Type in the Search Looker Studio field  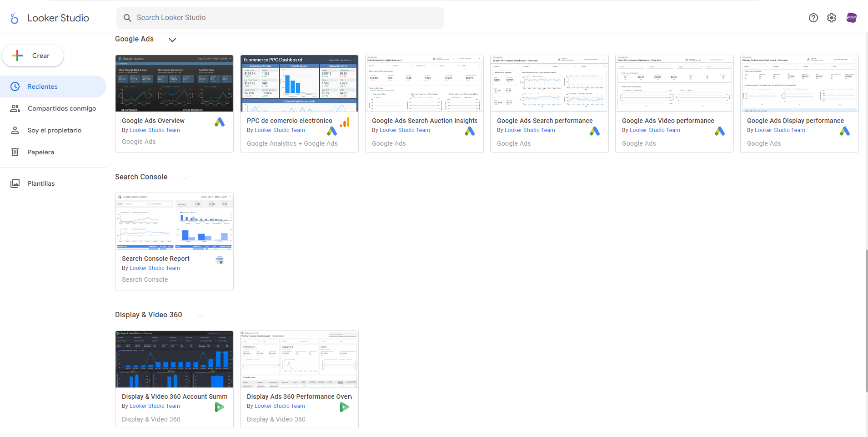click(x=280, y=18)
